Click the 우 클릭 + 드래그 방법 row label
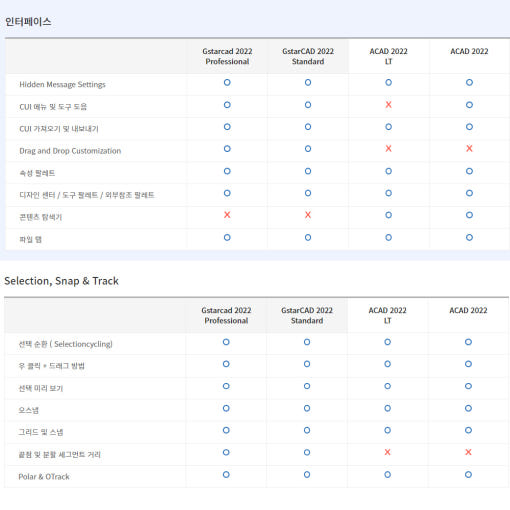 51,366
